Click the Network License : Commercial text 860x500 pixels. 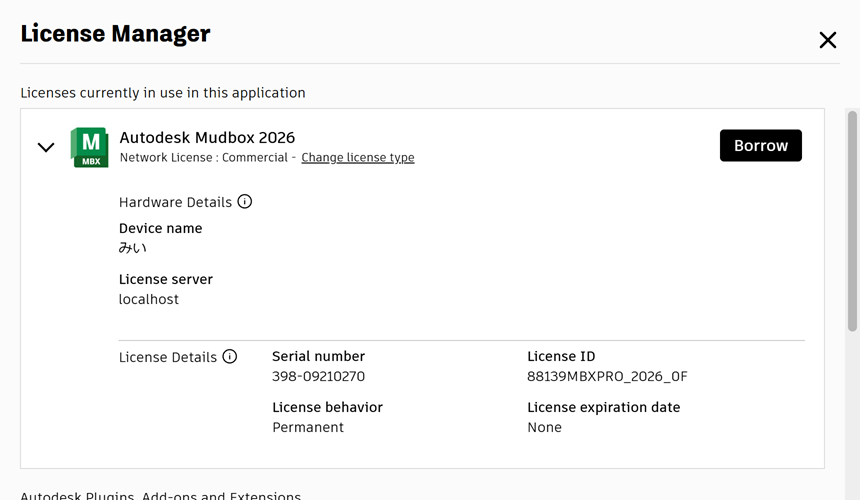[203, 157]
